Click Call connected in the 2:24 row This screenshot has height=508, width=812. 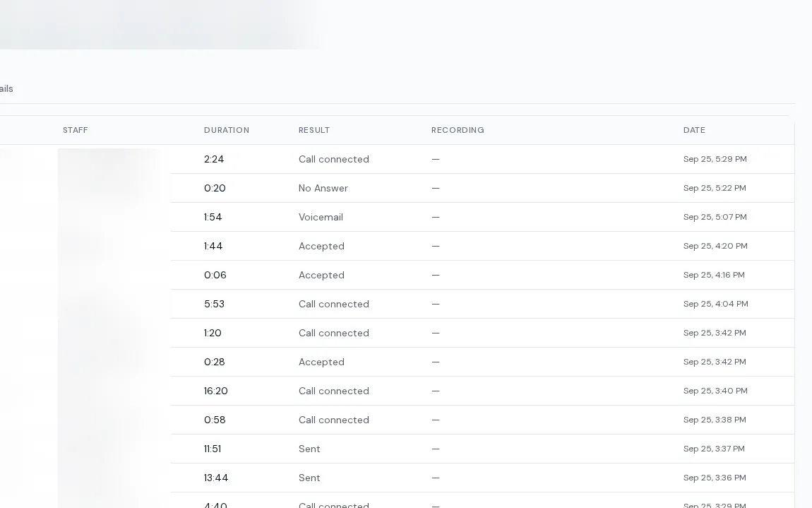[x=333, y=159]
